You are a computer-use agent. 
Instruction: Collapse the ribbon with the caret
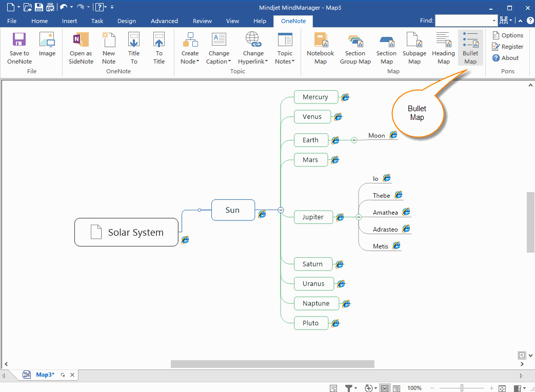point(520,21)
